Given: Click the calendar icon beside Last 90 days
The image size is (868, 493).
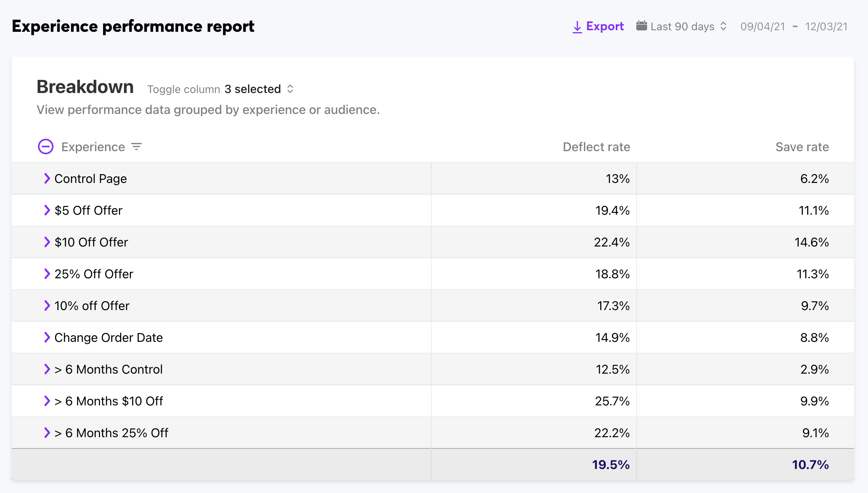Looking at the screenshot, I should point(641,26).
